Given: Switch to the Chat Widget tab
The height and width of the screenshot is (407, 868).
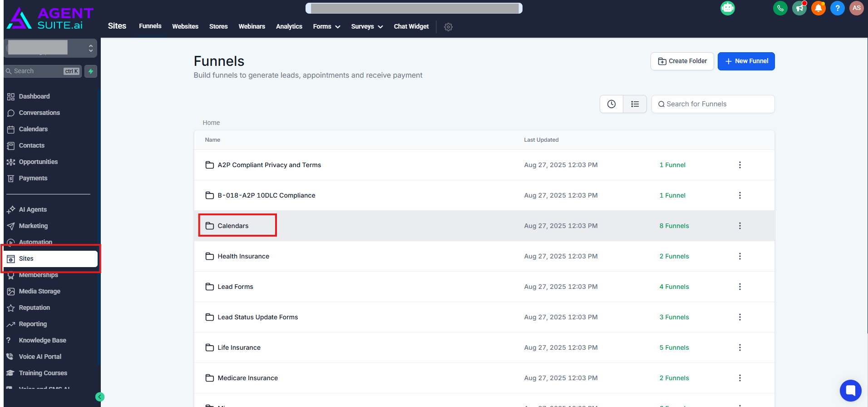Looking at the screenshot, I should [411, 26].
